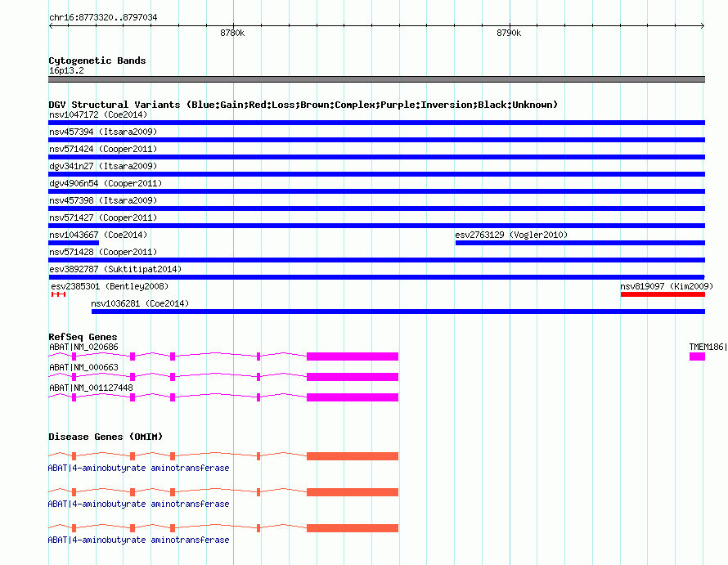Click the 8790k ruler position label

509,33
